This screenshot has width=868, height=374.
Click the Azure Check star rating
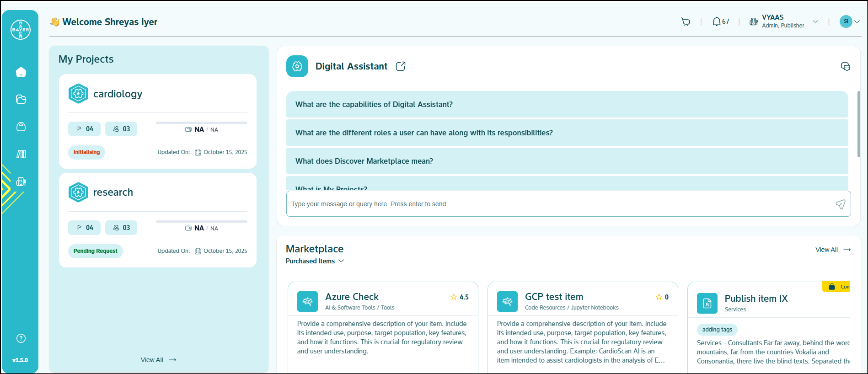[x=460, y=297]
